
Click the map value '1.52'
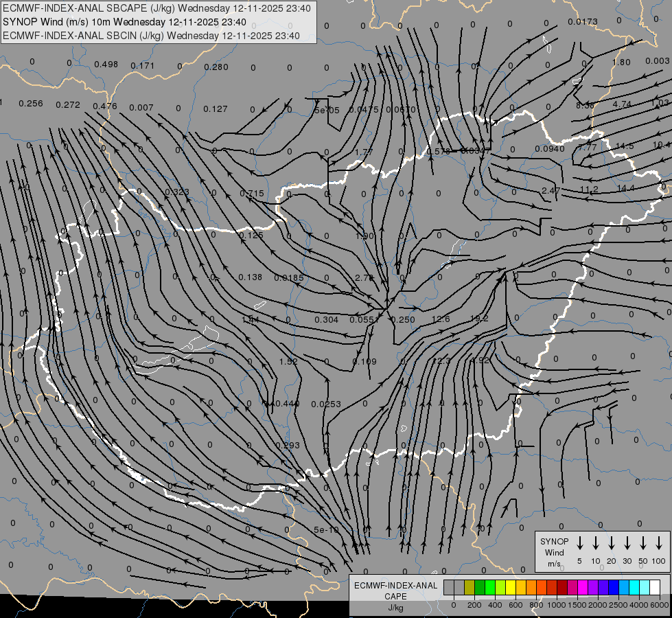point(288,362)
